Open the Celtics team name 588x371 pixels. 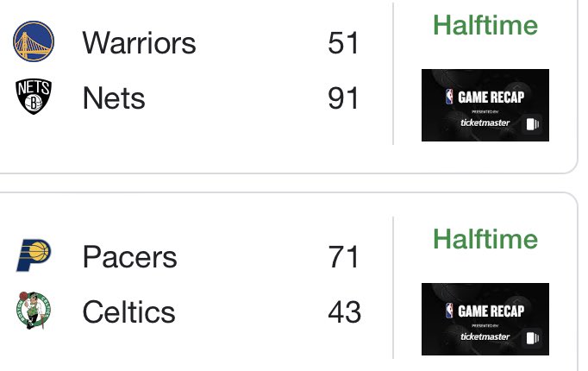coord(128,311)
